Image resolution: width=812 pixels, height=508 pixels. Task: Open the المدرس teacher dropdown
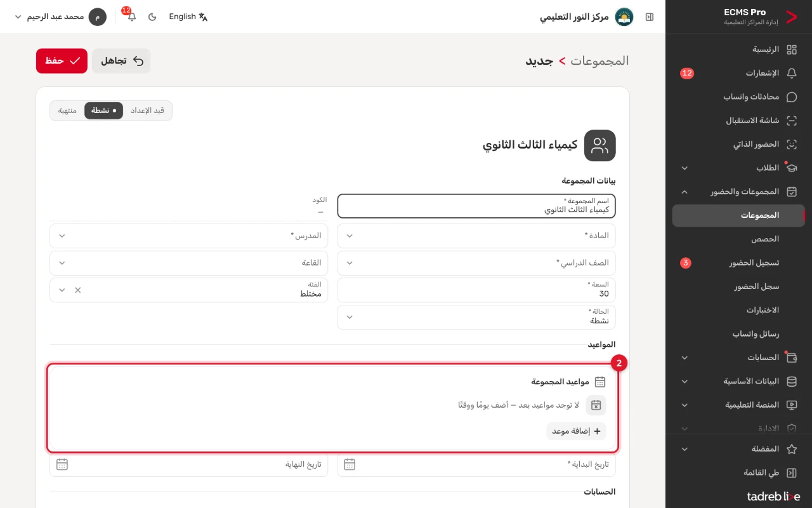coord(189,236)
